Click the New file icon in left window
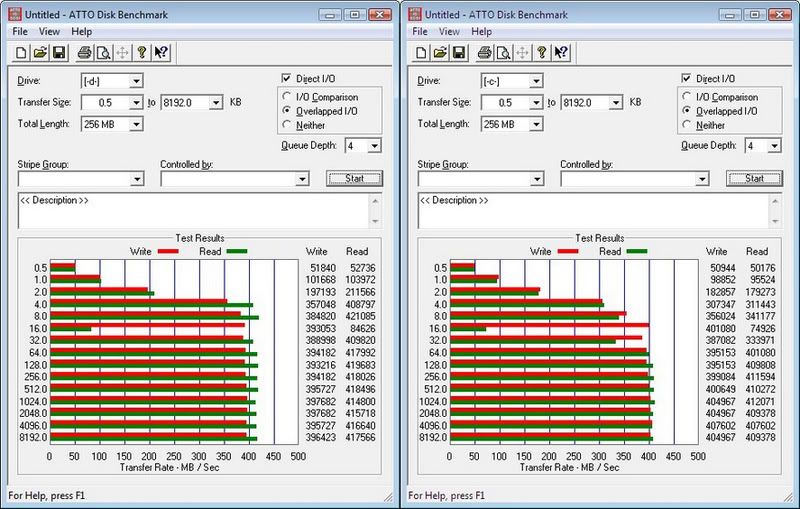This screenshot has height=509, width=800. click(19, 52)
